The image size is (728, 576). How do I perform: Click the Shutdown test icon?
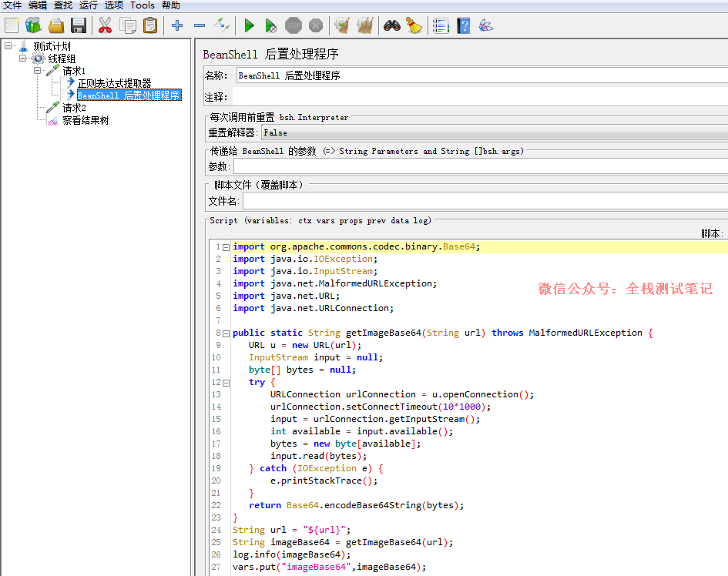pyautogui.click(x=316, y=25)
